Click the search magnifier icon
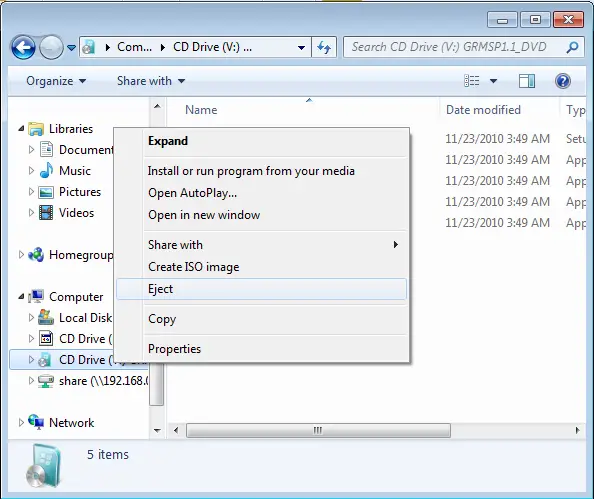The height and width of the screenshot is (499, 594). tap(572, 47)
